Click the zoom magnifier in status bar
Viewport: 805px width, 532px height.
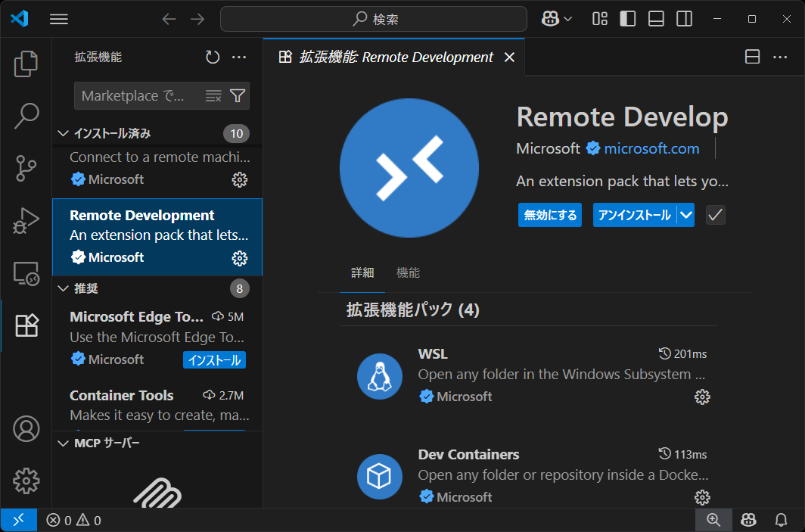click(x=713, y=520)
